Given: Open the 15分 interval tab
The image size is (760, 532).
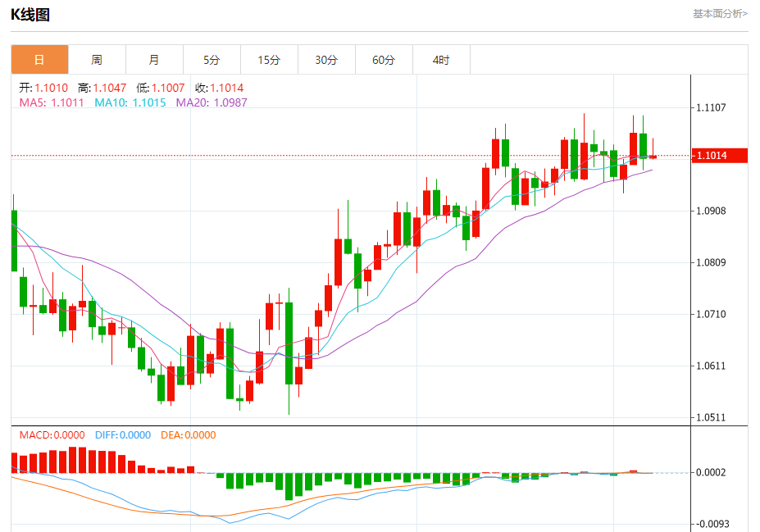Looking at the screenshot, I should click(x=269, y=60).
